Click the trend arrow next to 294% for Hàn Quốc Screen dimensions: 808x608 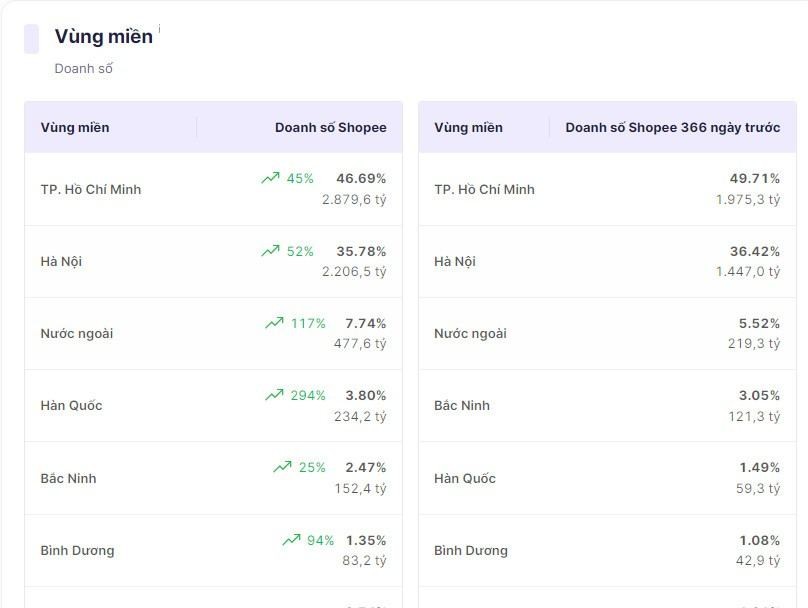(x=274, y=395)
